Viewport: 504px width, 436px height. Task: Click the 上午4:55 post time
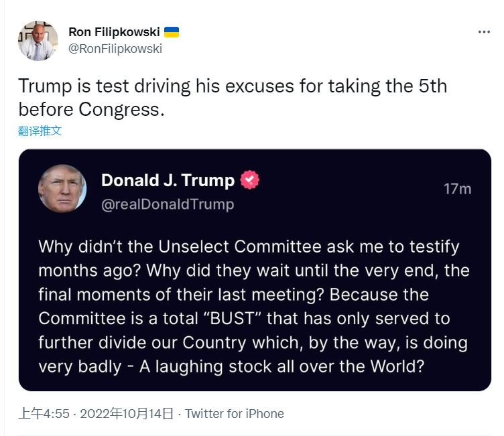point(44,413)
